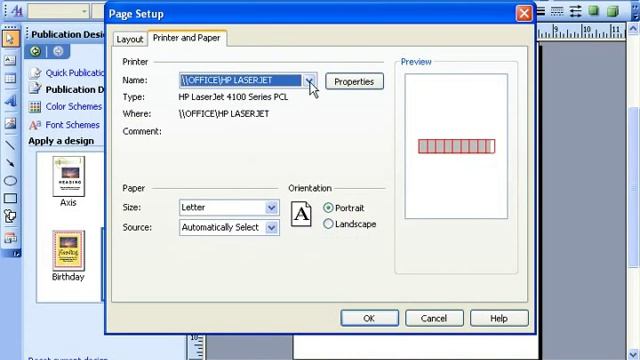The height and width of the screenshot is (360, 640).
Task: Click Cancel in Page Setup
Action: 434,318
